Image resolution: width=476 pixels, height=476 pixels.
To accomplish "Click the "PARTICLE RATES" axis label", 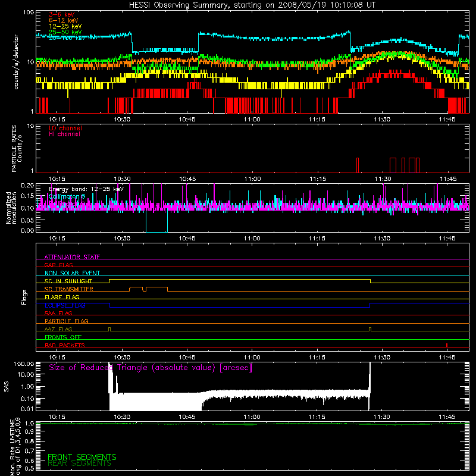I will coord(14,149).
